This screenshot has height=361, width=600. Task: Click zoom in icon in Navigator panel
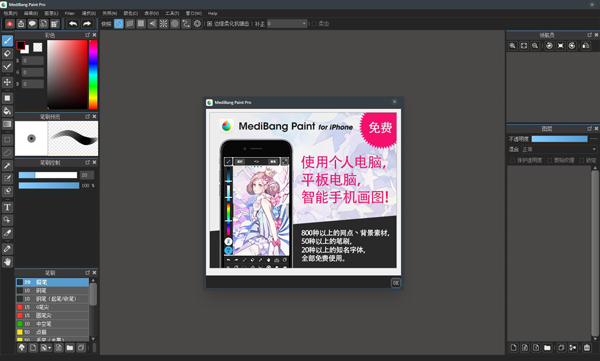tap(513, 46)
